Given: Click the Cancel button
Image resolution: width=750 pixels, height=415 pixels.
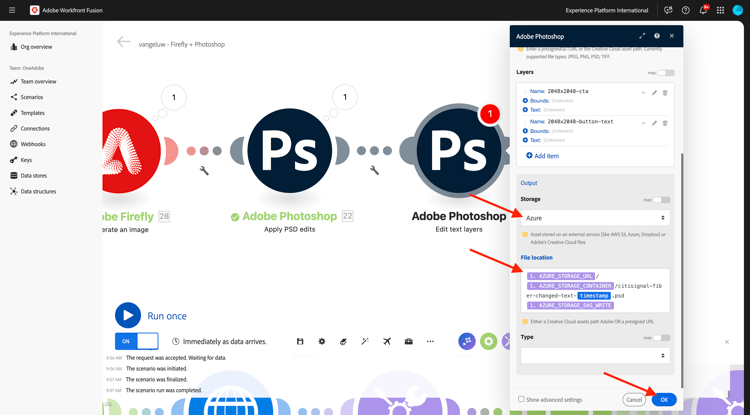Looking at the screenshot, I should click(634, 400).
